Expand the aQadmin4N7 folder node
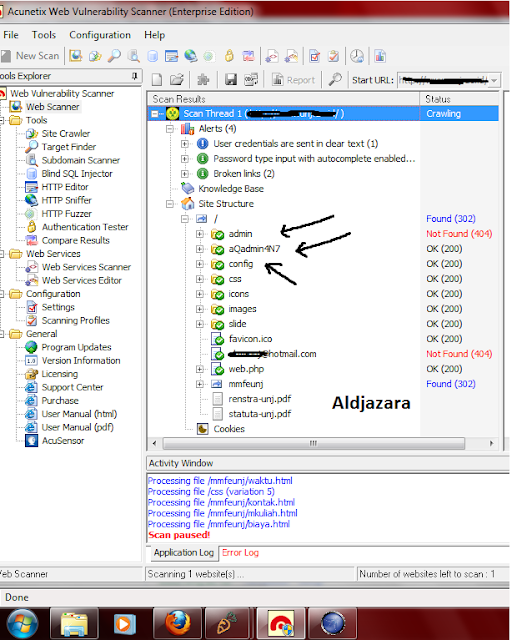512x640 pixels. (x=200, y=249)
